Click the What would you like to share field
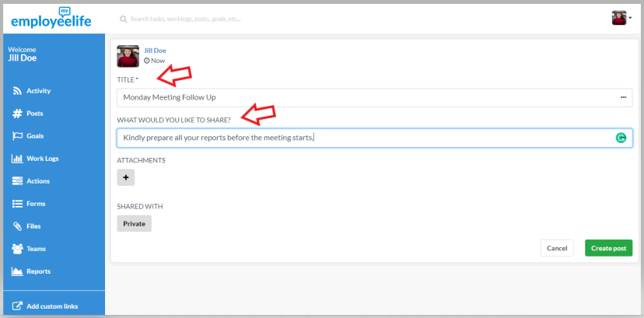This screenshot has width=644, height=318. 375,138
